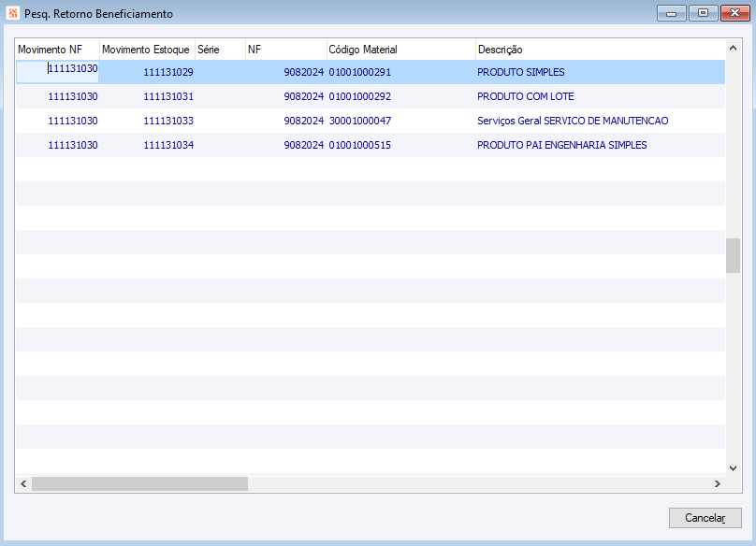
Task: Click Movimento NF 111131030 in PRODUTO COM LOTE row
Action: pyautogui.click(x=73, y=96)
